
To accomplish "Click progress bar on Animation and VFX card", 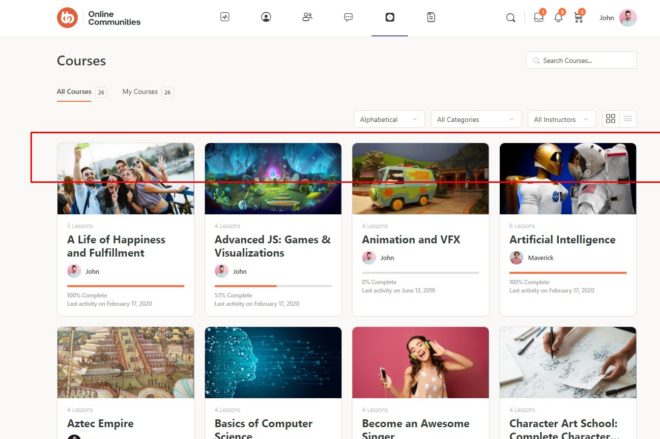I will point(420,273).
